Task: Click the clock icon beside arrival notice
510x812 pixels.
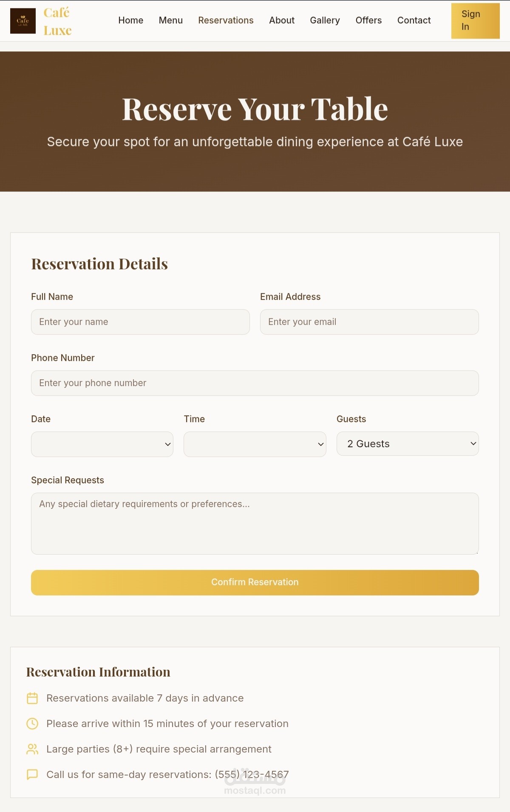Action: (32, 724)
